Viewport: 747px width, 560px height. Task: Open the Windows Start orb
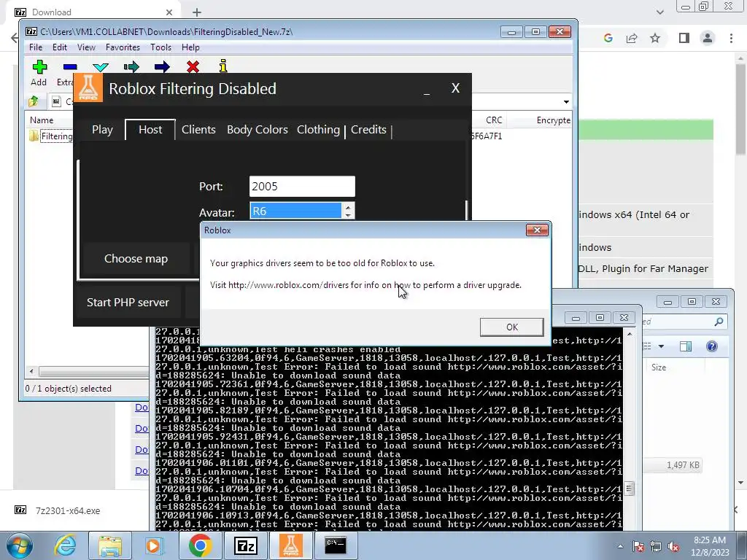pyautogui.click(x=20, y=545)
